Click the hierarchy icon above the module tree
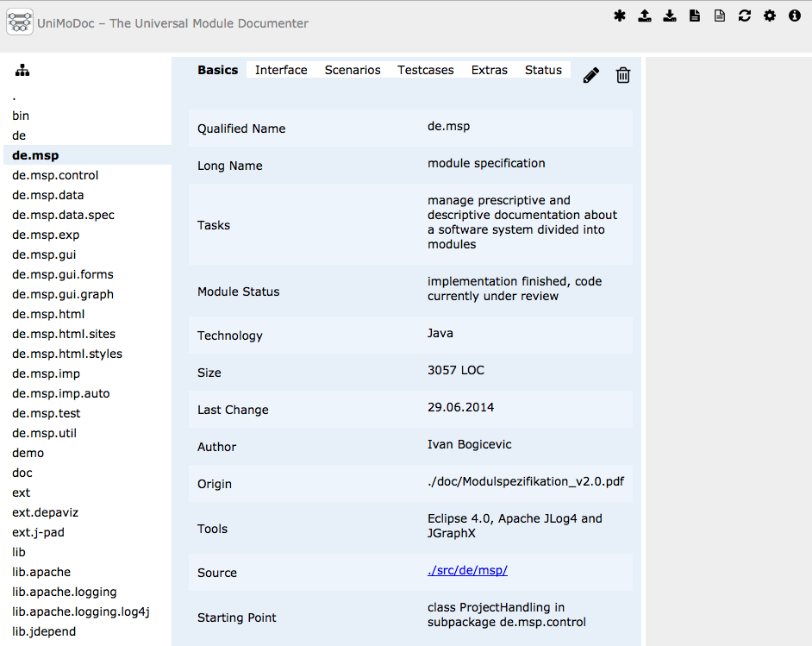The width and height of the screenshot is (812, 646). (22, 70)
